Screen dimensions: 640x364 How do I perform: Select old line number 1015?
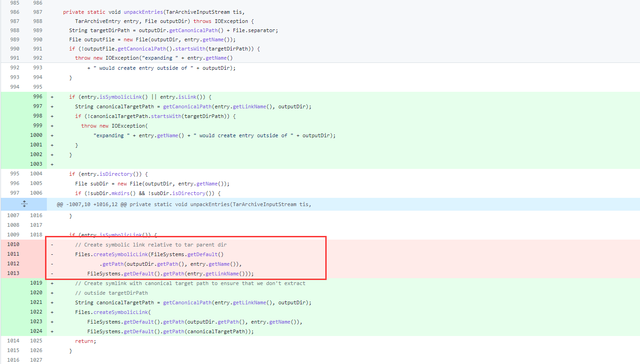(x=13, y=350)
